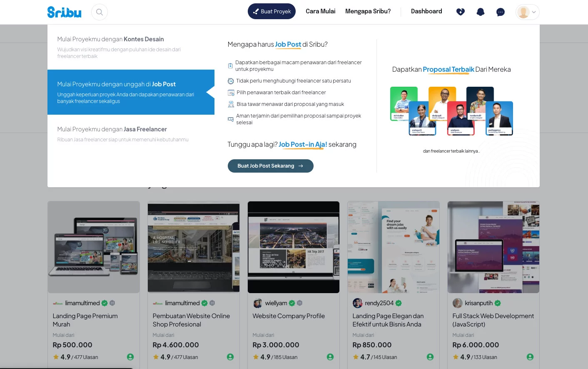Open Website Company Profile thumbnail
This screenshot has width=588, height=369.
(x=294, y=247)
